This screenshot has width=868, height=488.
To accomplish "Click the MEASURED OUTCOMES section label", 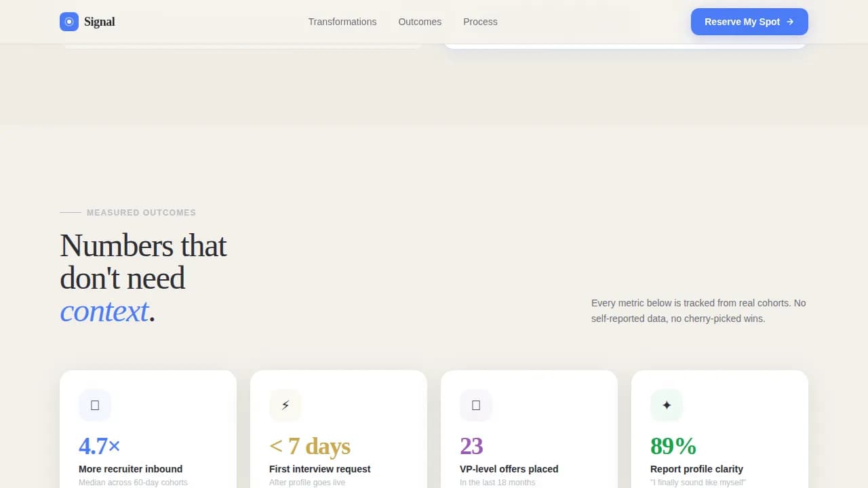I will [141, 213].
